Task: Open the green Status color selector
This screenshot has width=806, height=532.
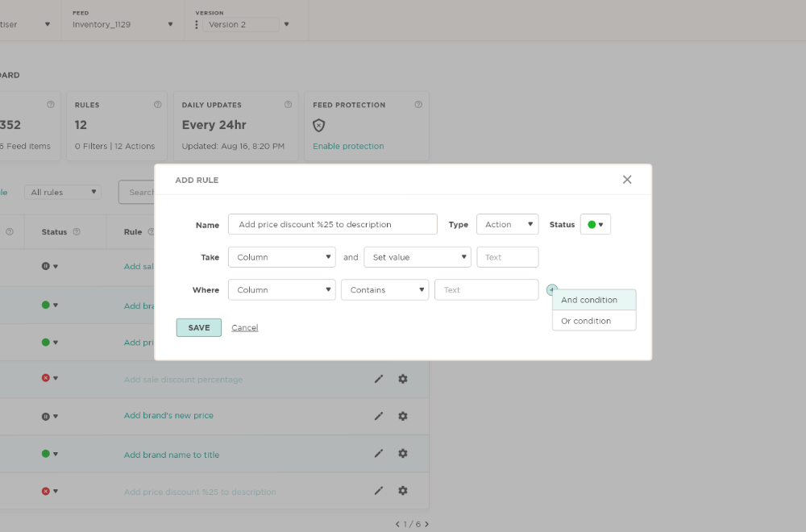Action: coord(595,225)
